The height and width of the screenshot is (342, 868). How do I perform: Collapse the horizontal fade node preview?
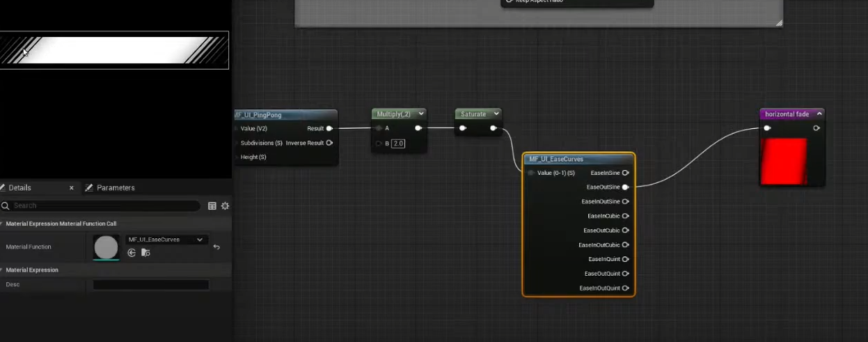pyautogui.click(x=819, y=114)
